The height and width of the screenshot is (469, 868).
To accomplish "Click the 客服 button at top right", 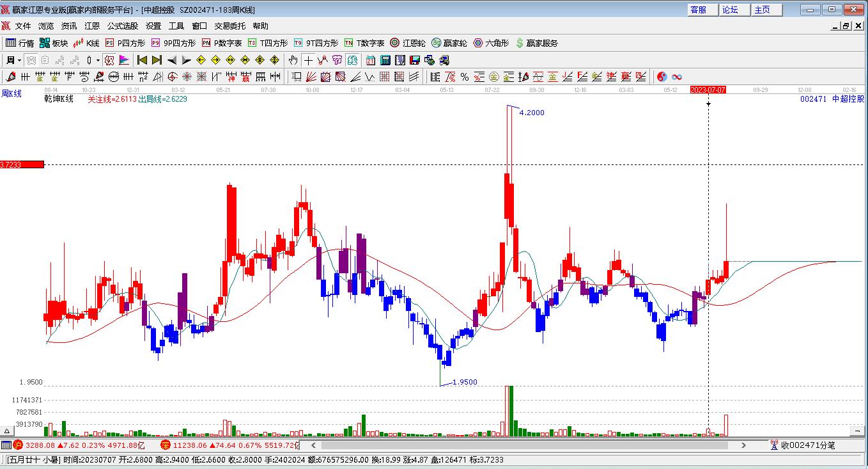I will click(x=699, y=10).
